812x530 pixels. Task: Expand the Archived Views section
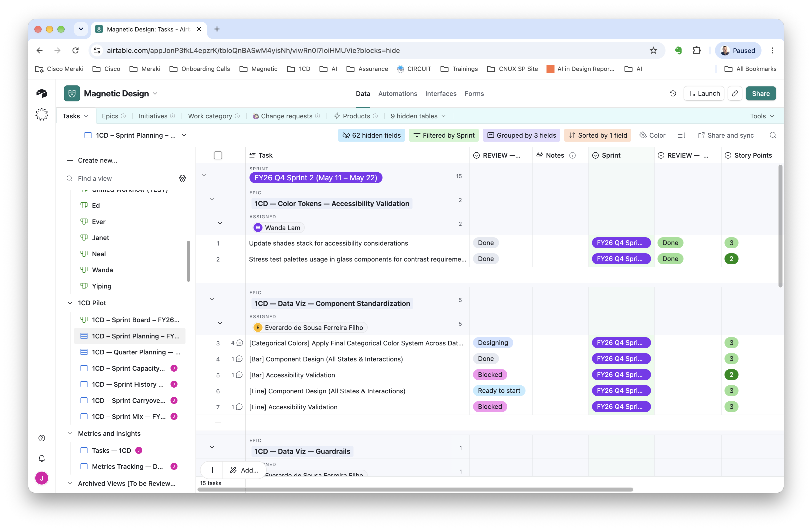[70, 483]
